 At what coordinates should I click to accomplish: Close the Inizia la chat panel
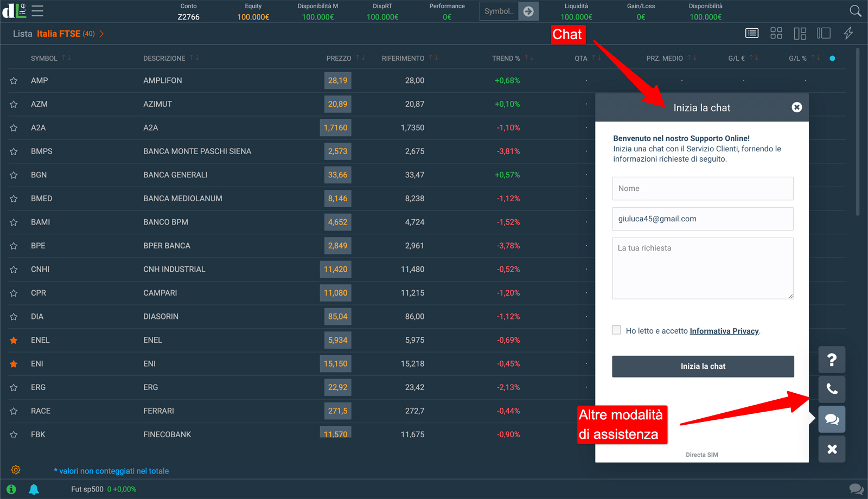pyautogui.click(x=796, y=107)
